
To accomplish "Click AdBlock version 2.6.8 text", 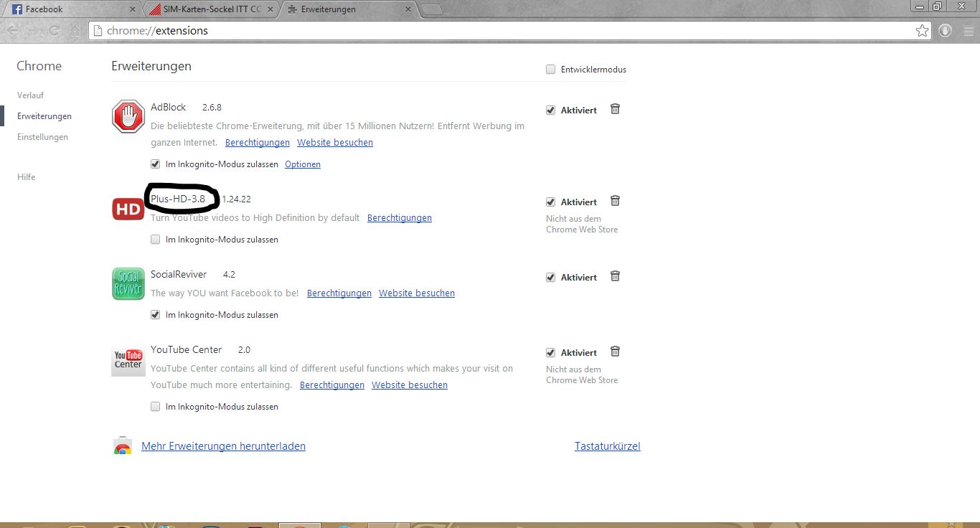I will click(x=212, y=108).
